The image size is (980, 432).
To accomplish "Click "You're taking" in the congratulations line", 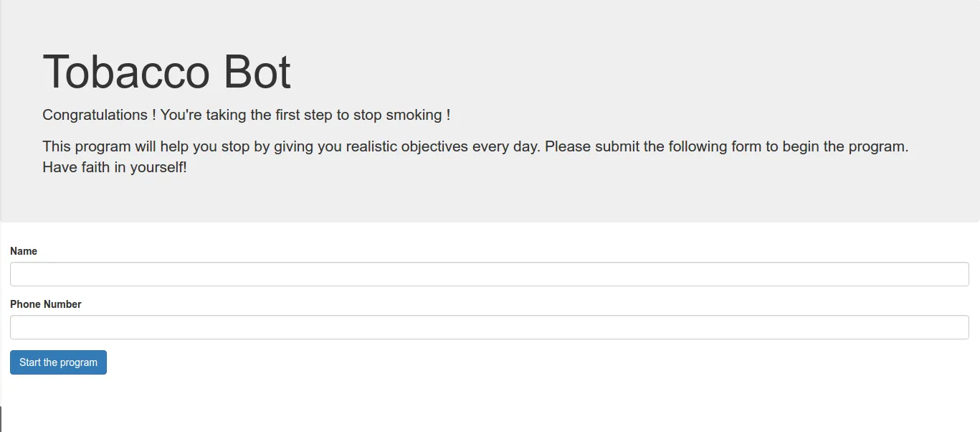I will [x=204, y=115].
